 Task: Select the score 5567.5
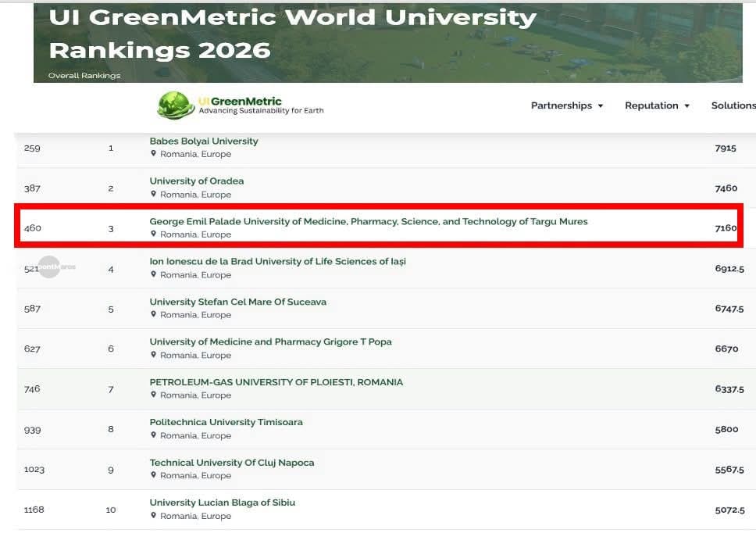click(729, 470)
